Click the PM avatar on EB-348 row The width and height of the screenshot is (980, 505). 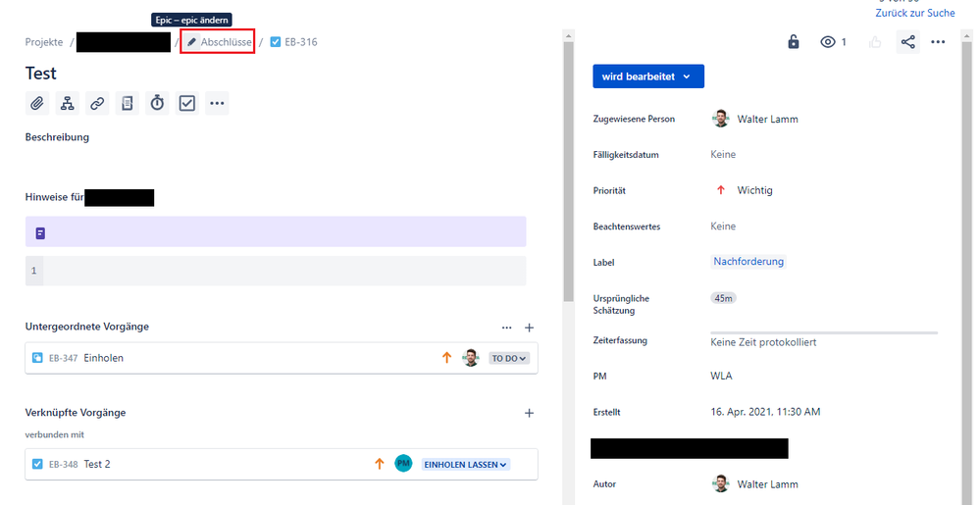tap(404, 463)
